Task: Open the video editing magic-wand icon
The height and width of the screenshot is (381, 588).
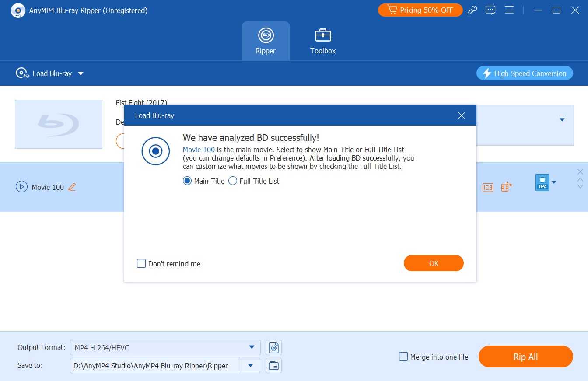Action: point(506,187)
